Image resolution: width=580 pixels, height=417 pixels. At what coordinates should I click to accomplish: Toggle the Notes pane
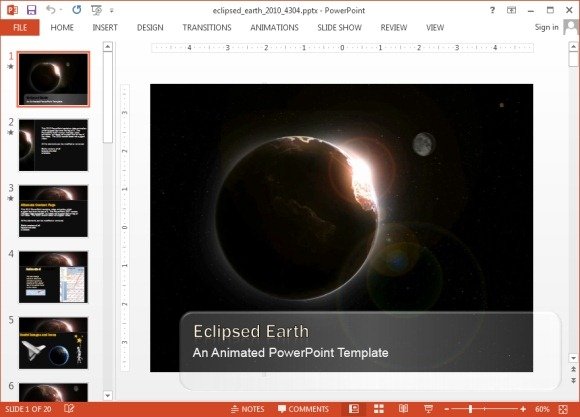(247, 409)
